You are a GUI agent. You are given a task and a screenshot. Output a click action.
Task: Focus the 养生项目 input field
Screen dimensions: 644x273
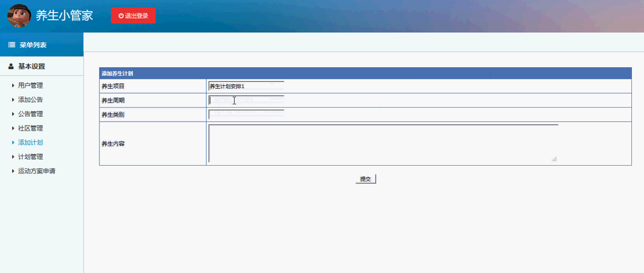[x=247, y=86]
